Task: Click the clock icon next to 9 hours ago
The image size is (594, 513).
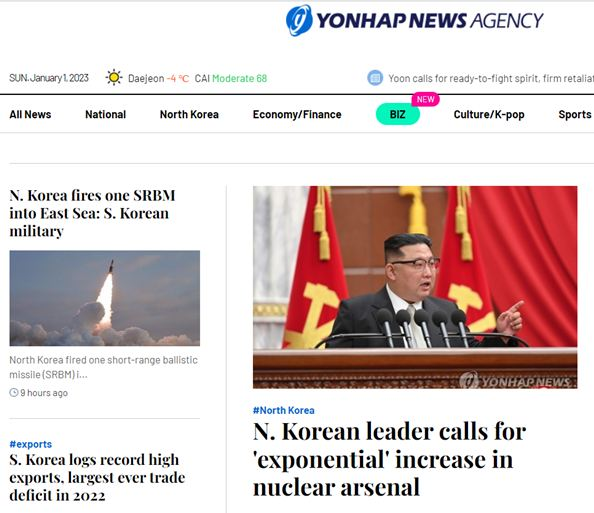Action: tap(14, 393)
